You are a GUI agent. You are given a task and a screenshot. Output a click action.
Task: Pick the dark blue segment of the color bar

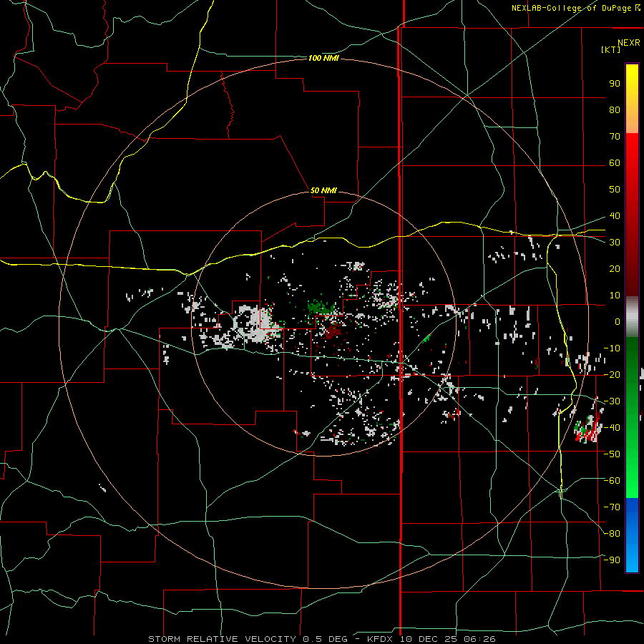coord(632,509)
